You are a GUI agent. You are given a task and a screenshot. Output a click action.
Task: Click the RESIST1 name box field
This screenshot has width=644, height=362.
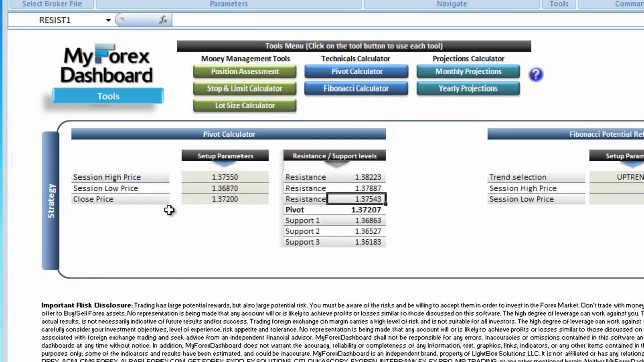55,20
